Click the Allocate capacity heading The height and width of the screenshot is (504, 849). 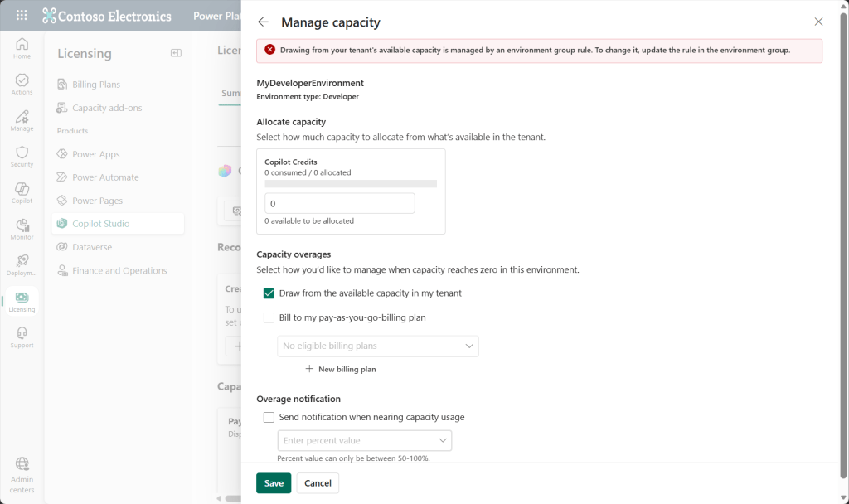click(291, 122)
